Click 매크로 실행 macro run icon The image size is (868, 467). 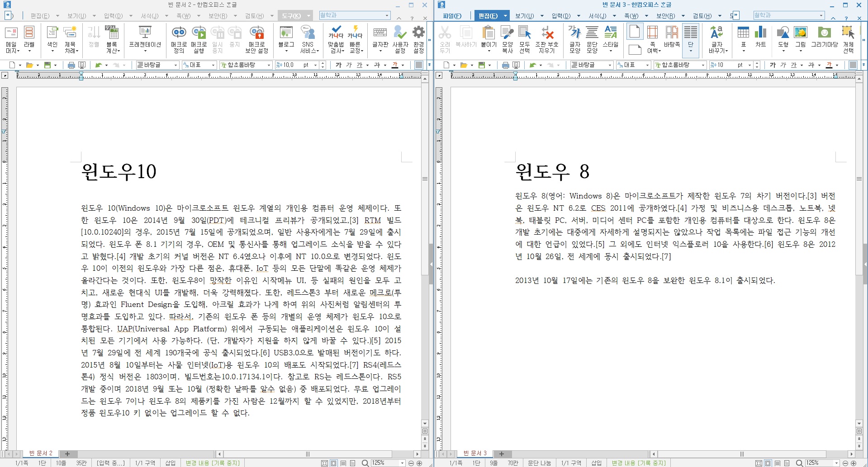tap(199, 39)
